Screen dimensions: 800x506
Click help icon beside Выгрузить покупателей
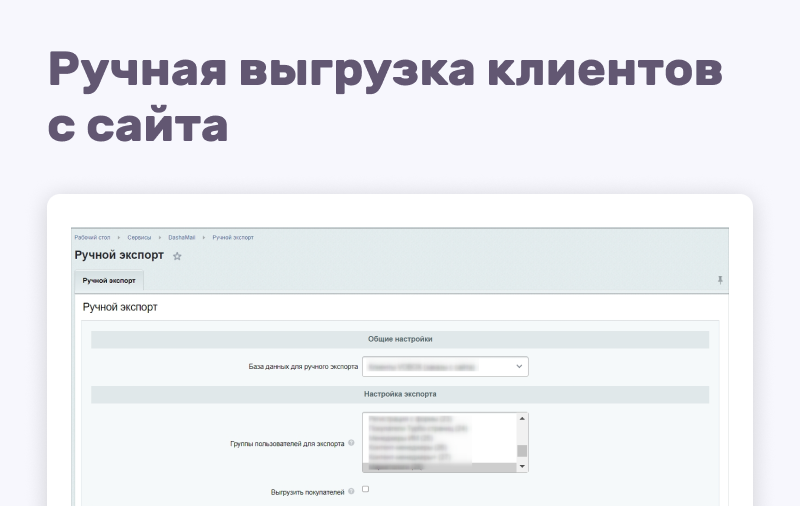point(351,492)
